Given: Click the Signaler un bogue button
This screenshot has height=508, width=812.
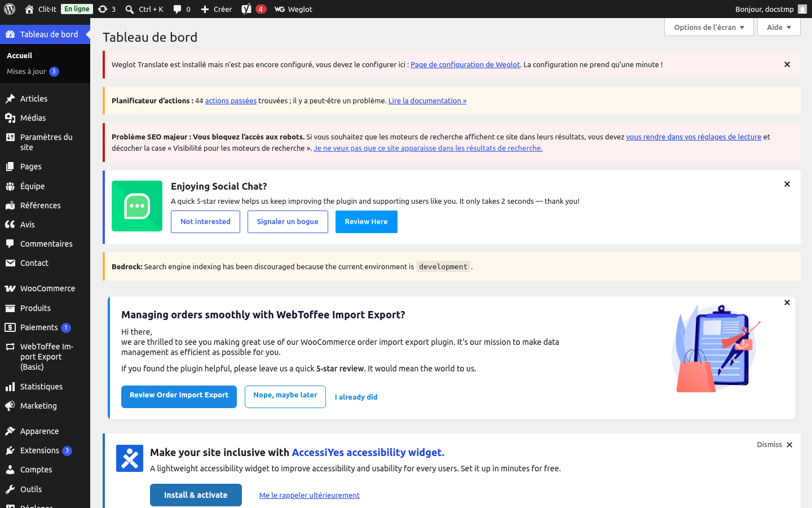Looking at the screenshot, I should (x=288, y=222).
